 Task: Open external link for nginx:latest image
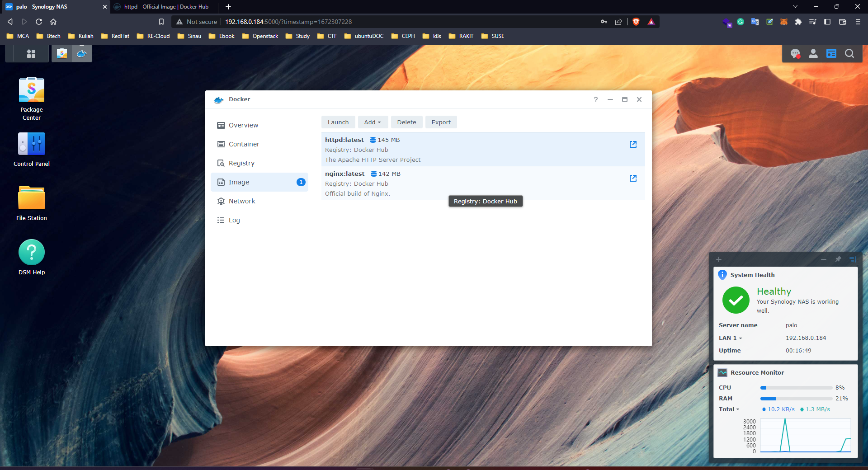point(633,178)
